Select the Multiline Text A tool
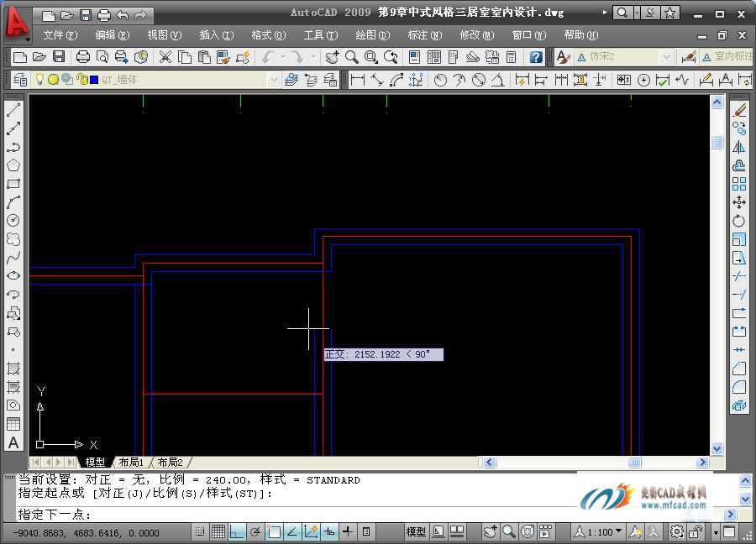 tap(13, 442)
